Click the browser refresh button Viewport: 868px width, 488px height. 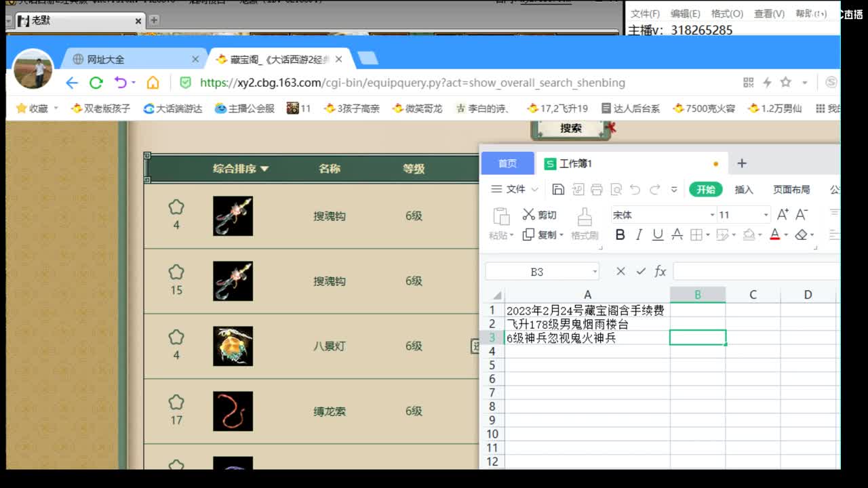coord(96,83)
